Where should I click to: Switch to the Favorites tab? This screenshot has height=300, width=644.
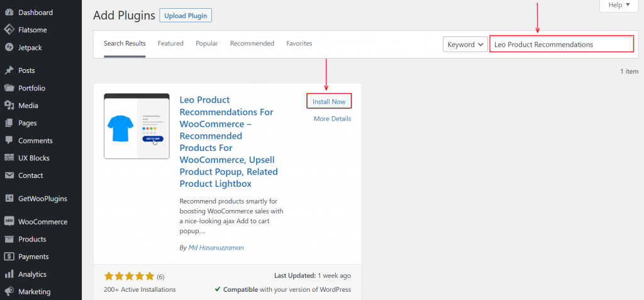[299, 43]
